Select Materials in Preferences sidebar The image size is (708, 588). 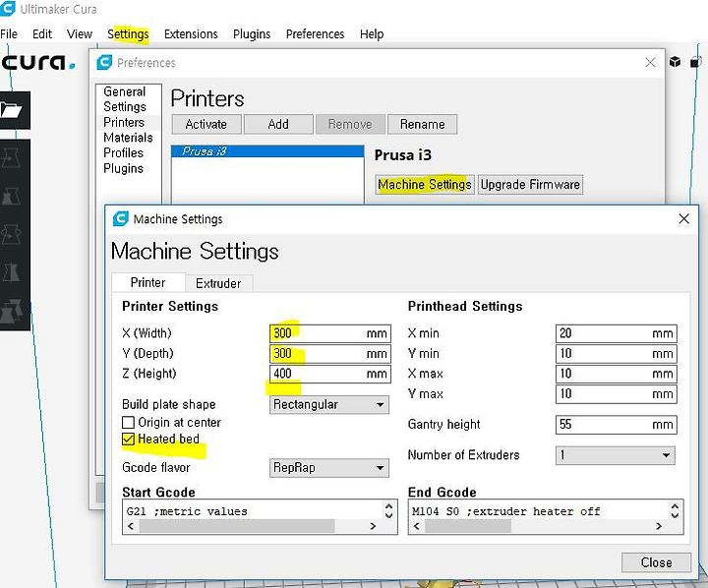128,138
